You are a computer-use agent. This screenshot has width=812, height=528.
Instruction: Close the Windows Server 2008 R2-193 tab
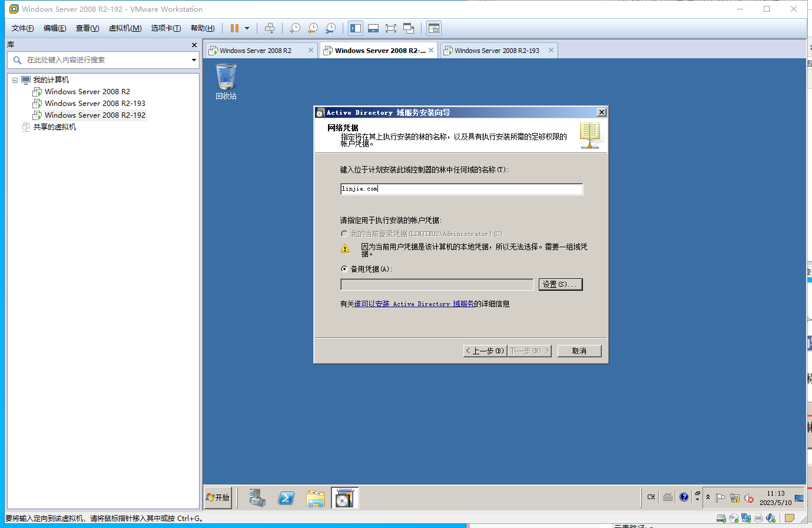pyautogui.click(x=551, y=50)
